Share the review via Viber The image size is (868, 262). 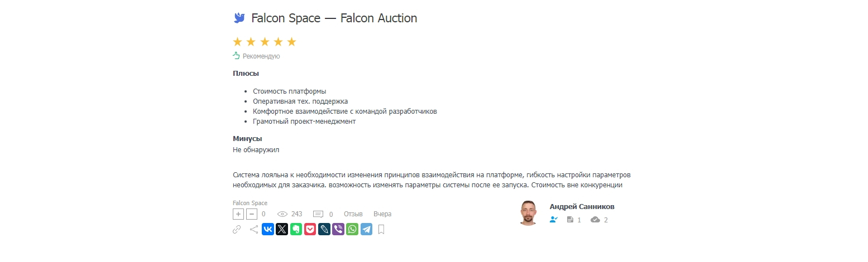338,229
